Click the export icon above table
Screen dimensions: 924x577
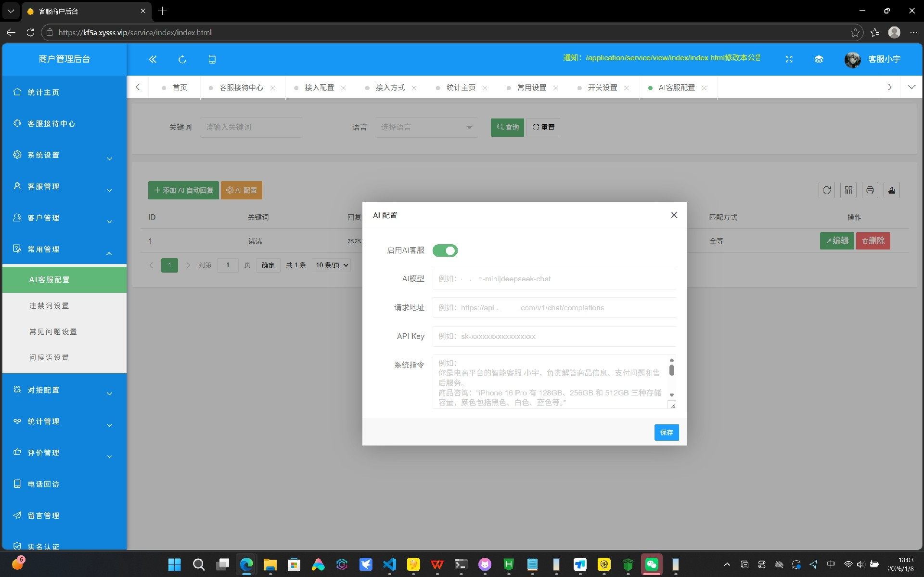point(891,190)
